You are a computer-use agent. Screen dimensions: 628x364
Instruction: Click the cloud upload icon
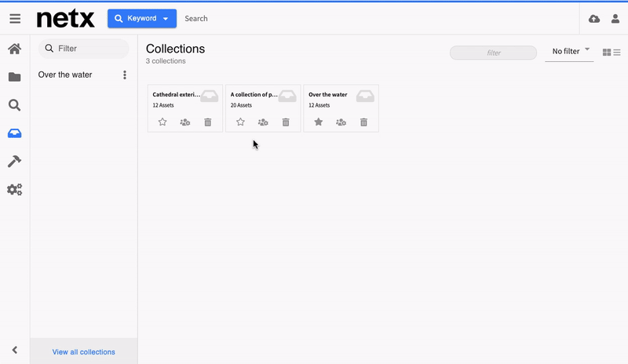pos(594,19)
